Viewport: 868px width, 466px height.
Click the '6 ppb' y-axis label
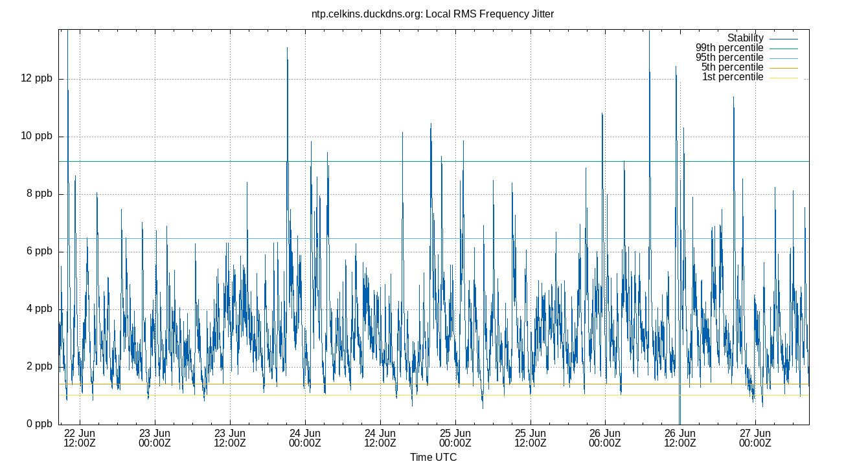39,252
